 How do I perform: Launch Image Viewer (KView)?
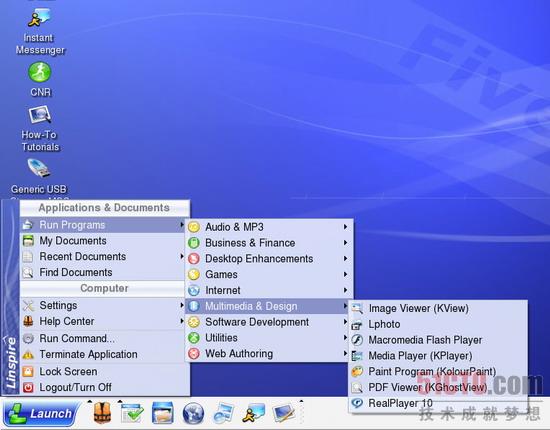438,308
